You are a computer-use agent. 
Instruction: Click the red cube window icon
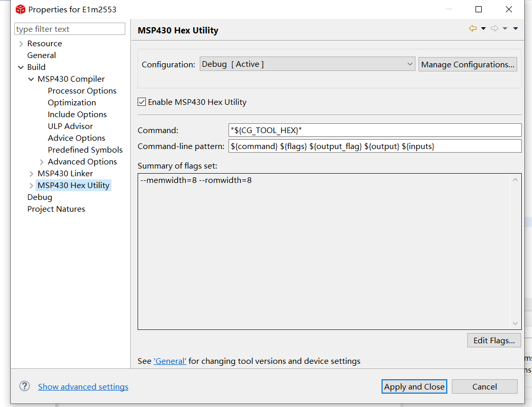click(x=21, y=9)
